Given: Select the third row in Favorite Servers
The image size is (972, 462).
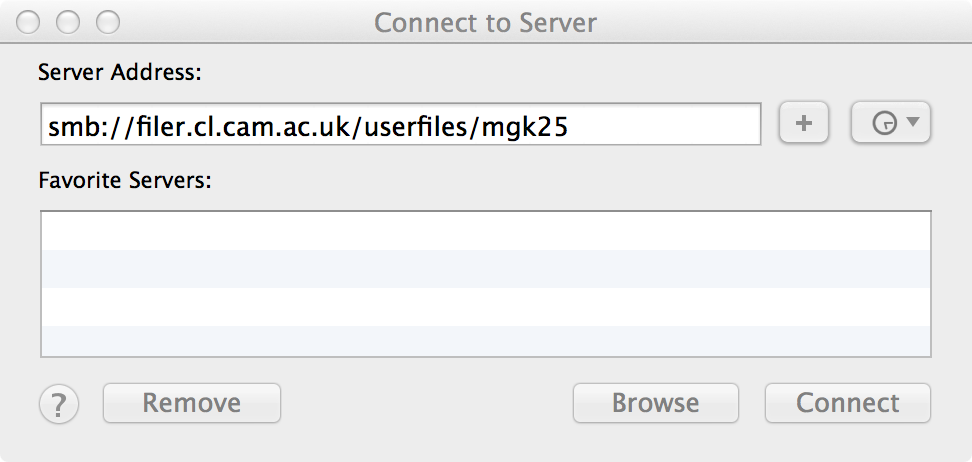Looking at the screenshot, I should click(485, 307).
